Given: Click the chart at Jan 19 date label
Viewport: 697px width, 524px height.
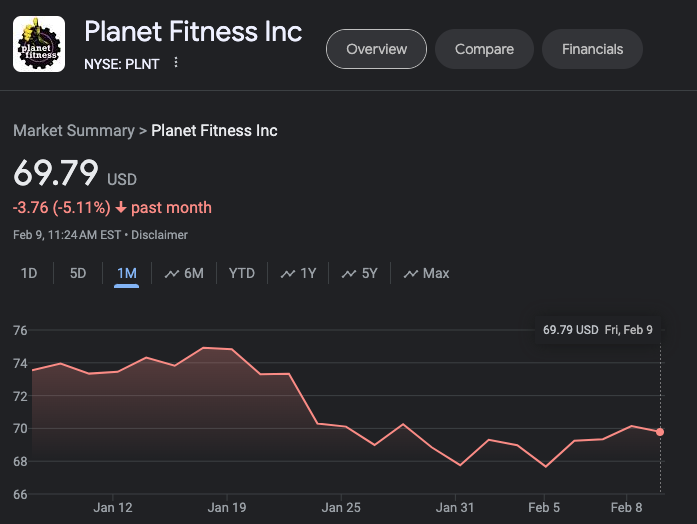Looking at the screenshot, I should click(x=227, y=508).
